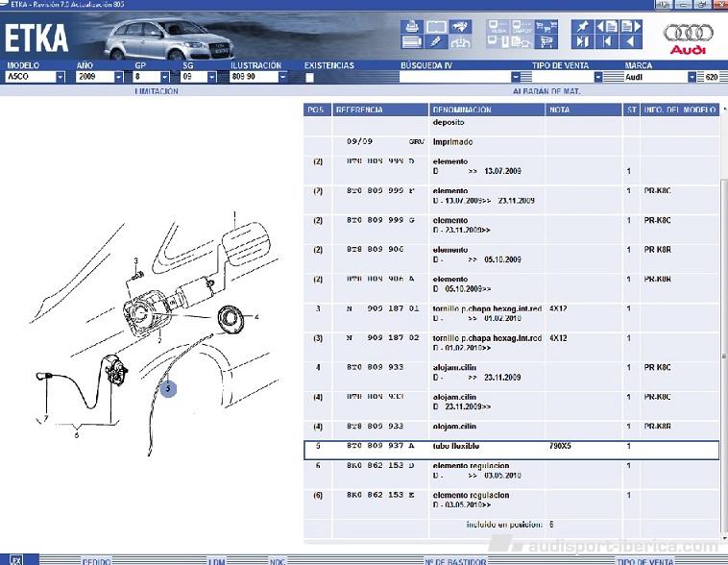The height and width of the screenshot is (565, 728).
Task: Click the list-print icon below the printer
Action: (412, 42)
